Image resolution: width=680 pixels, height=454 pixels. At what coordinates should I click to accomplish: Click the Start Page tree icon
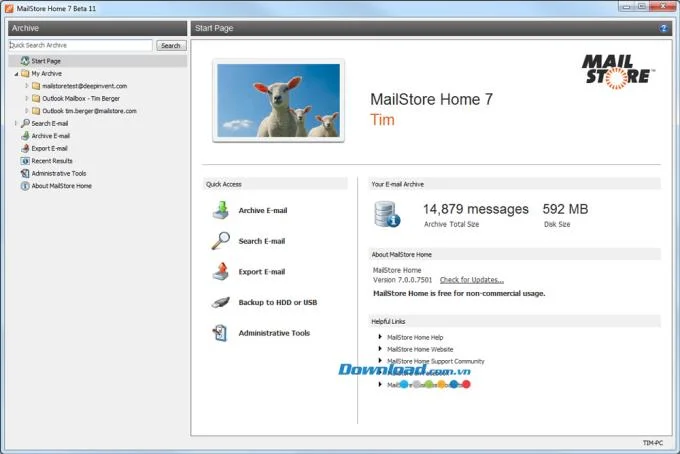(x=25, y=61)
